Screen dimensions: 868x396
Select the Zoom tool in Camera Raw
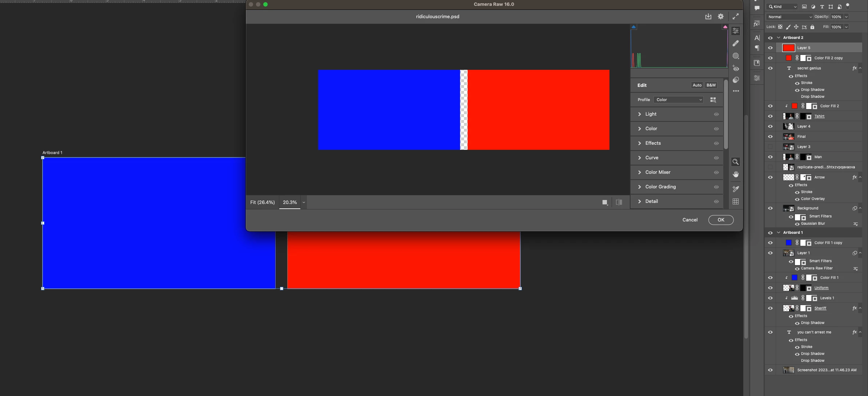point(736,162)
